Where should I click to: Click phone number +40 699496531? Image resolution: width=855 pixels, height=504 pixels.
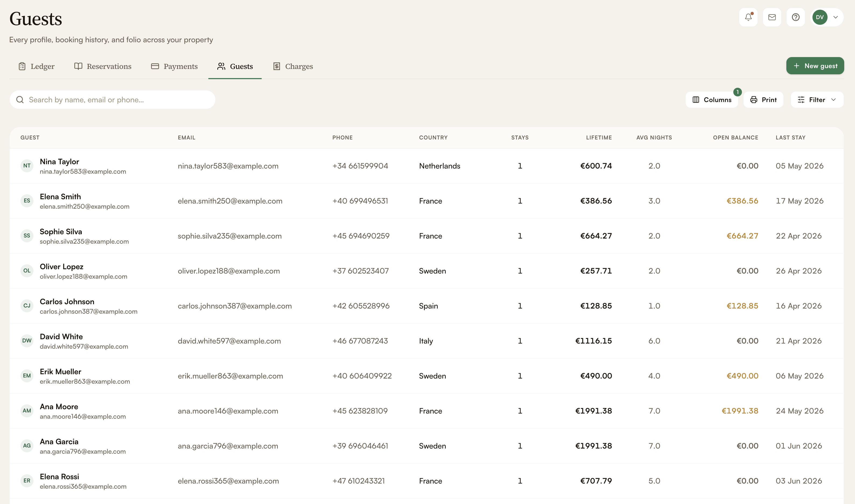point(360,201)
